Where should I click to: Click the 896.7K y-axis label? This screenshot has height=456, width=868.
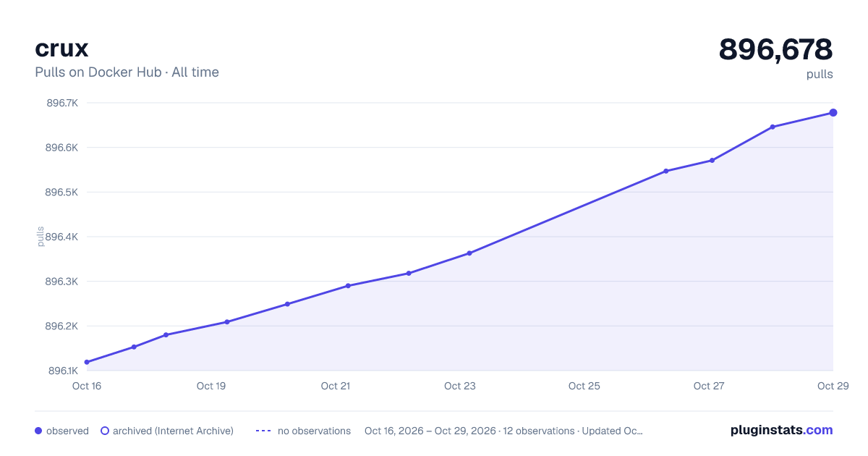click(62, 103)
